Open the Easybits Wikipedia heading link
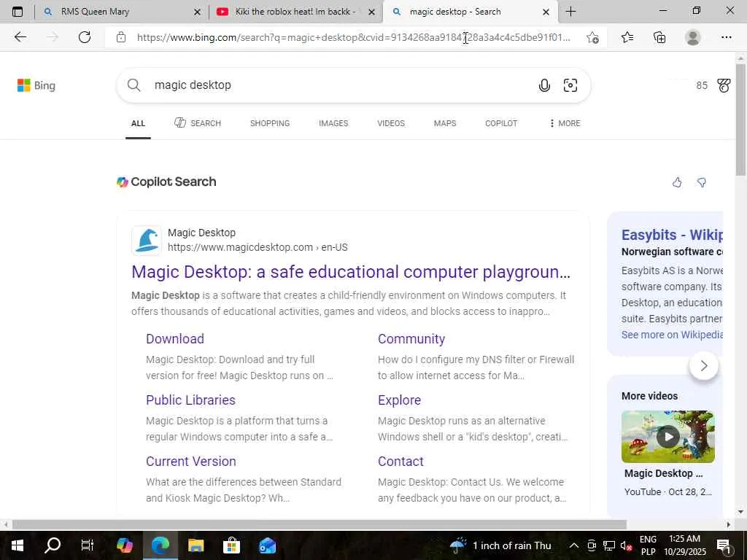 672,235
